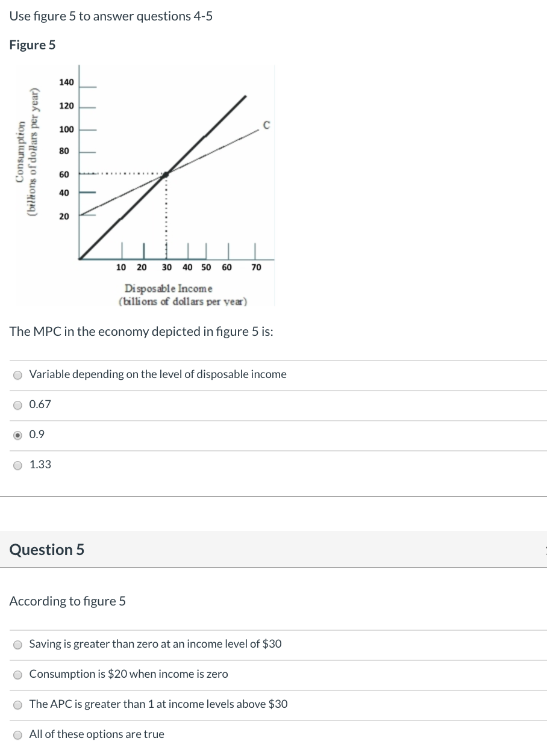Select 'The APC is greater than 1' option
This screenshot has width=547, height=756.
(x=18, y=704)
